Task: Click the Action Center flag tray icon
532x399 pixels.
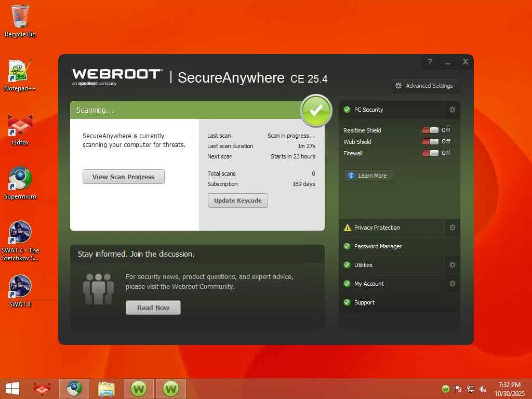Action: click(x=458, y=389)
